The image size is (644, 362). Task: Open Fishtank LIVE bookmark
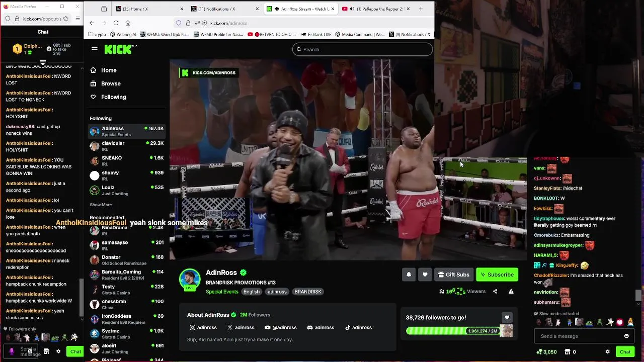point(316,34)
